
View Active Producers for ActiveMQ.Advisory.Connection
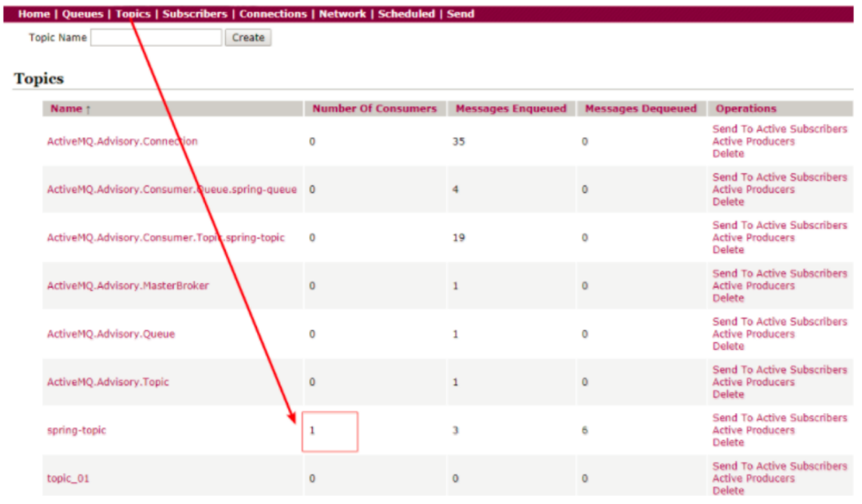click(x=753, y=141)
